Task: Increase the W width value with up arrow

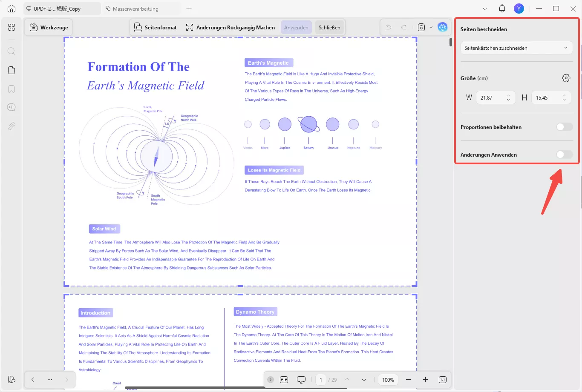Action: click(x=509, y=95)
